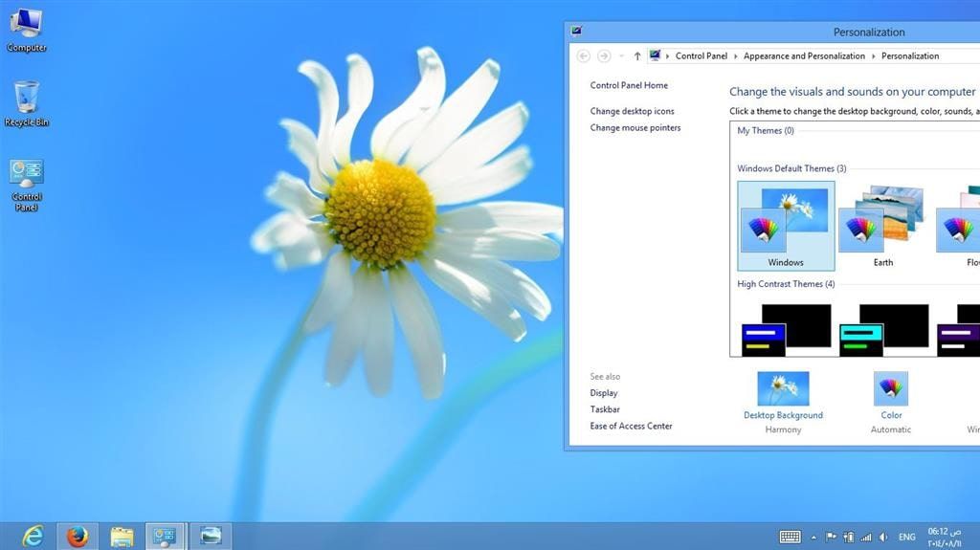The image size is (980, 550).
Task: Open the clock and date display
Action: (945, 538)
